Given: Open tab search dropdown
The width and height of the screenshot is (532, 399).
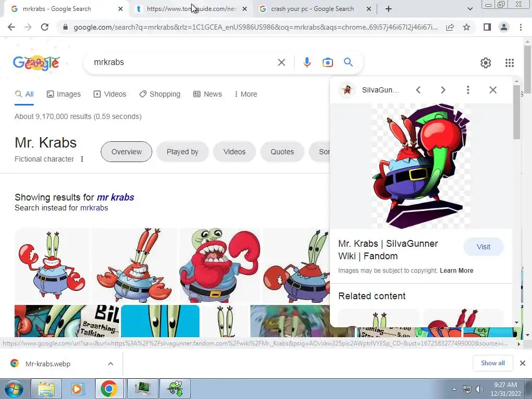Looking at the screenshot, I should point(470,9).
